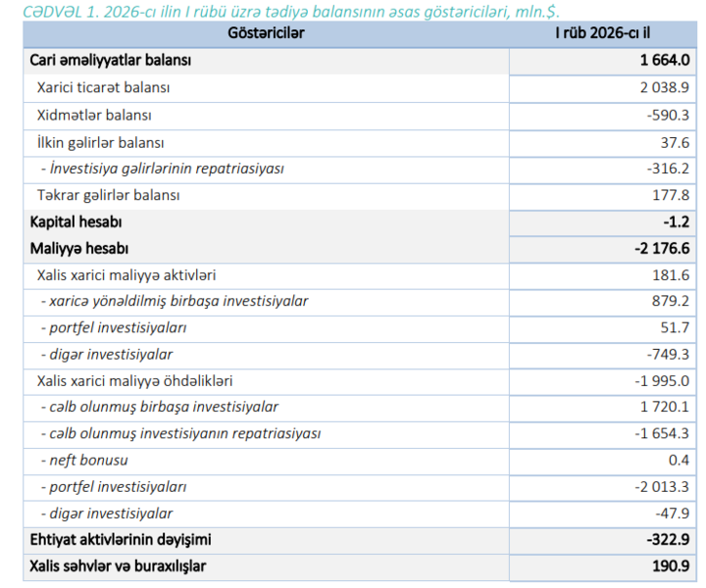Click the 'Xarici ticarət balansı' label
This screenshot has height=588, width=706.
(x=103, y=87)
